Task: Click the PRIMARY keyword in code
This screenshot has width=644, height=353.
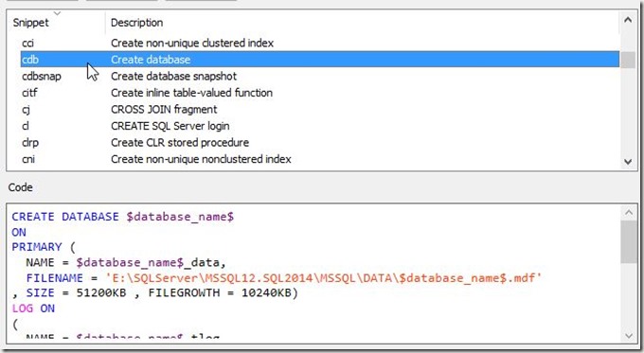Action: pyautogui.click(x=37, y=247)
